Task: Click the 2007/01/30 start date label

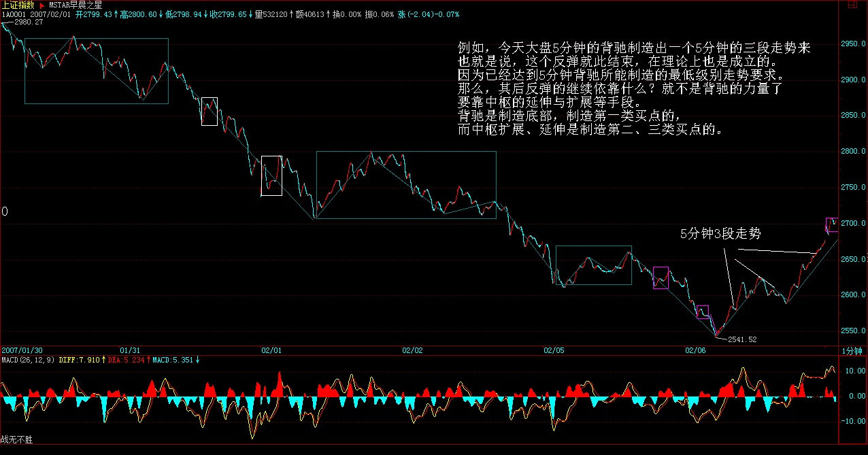Action: click(21, 351)
